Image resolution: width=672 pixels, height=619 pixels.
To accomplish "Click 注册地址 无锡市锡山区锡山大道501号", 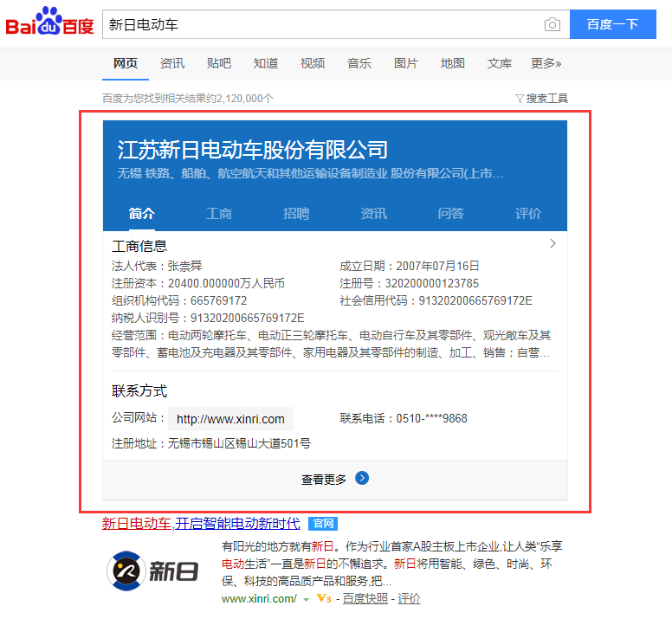I will click(x=210, y=443).
